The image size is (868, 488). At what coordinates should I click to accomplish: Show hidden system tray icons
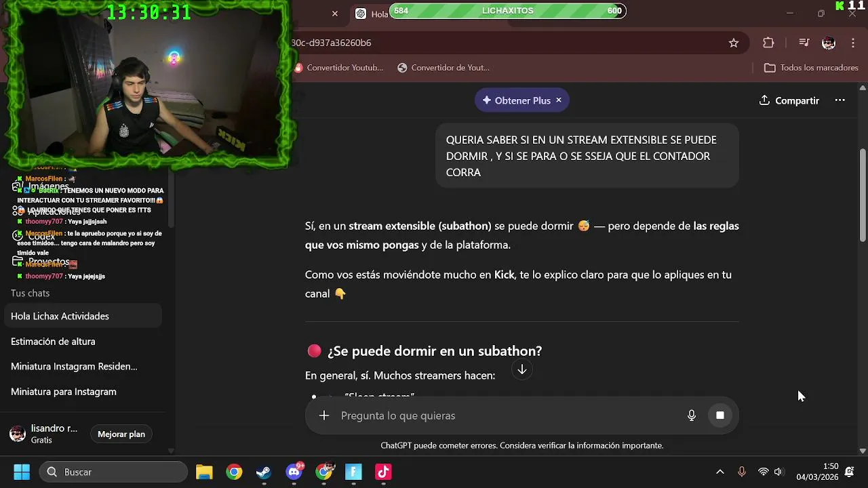pos(720,472)
